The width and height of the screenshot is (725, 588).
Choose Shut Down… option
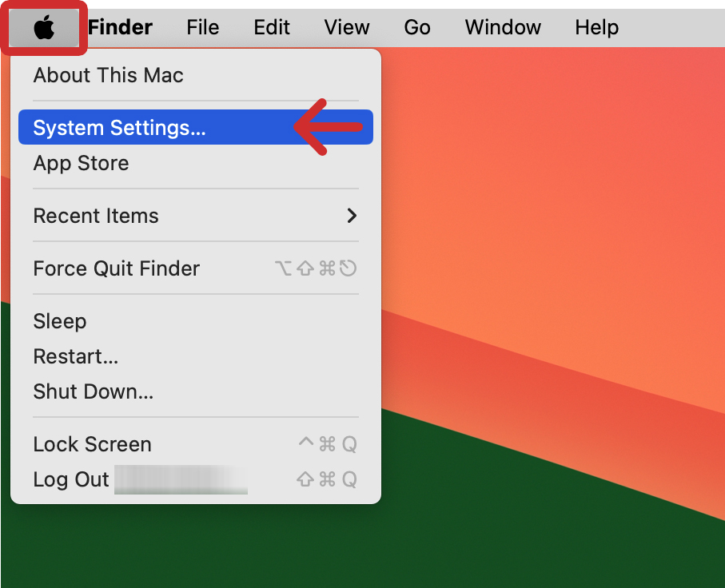click(x=93, y=391)
